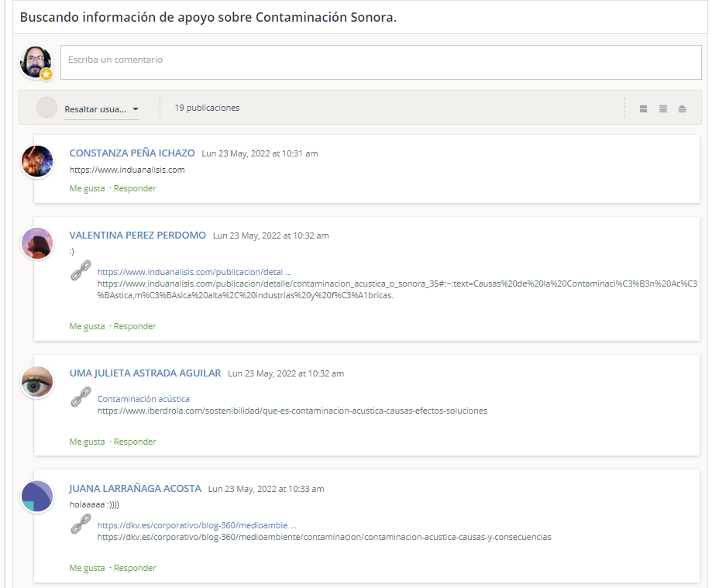
Task: Open Constanza Peña Ichazo's profile name
Action: (x=132, y=153)
